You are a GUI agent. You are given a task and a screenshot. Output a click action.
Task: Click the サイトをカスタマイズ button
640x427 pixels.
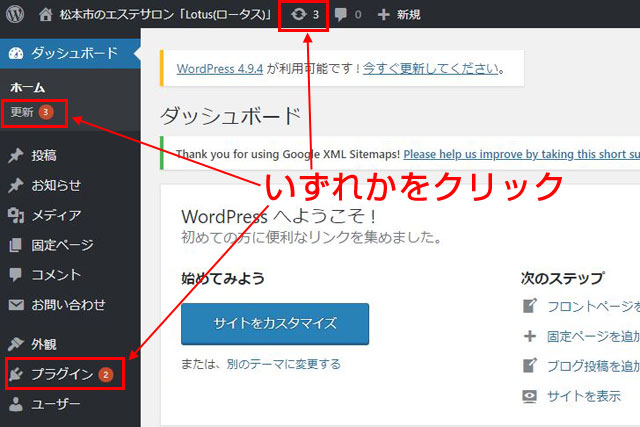click(x=275, y=324)
